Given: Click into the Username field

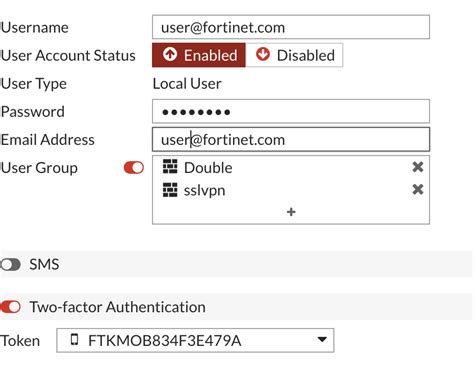Looking at the screenshot, I should [291, 27].
